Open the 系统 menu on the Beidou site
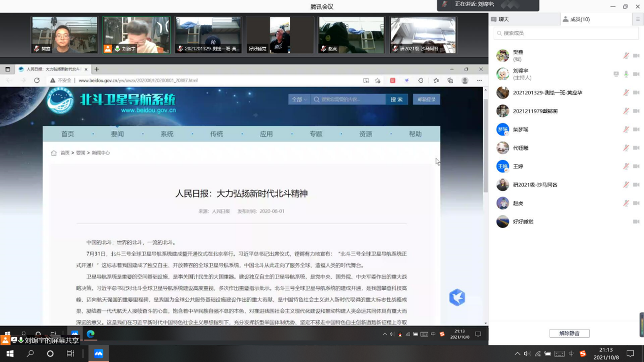The width and height of the screenshot is (644, 362). coord(167,134)
